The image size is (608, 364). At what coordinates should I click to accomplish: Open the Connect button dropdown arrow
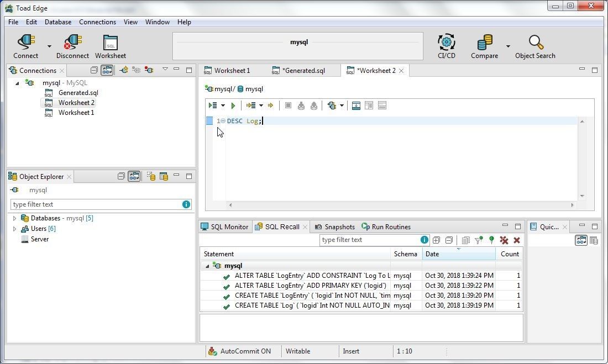[49, 46]
